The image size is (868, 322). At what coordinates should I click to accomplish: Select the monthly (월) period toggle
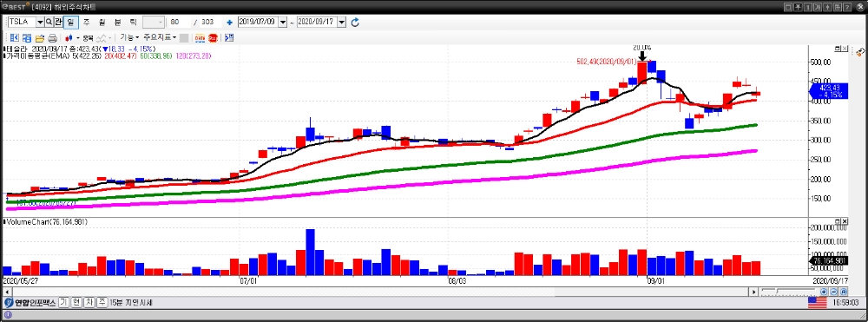102,22
